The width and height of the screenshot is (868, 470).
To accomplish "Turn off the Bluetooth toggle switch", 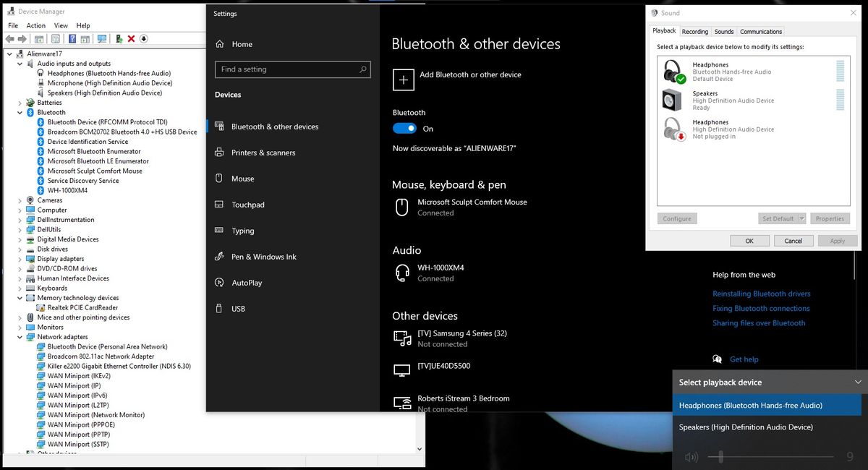I will 404,129.
